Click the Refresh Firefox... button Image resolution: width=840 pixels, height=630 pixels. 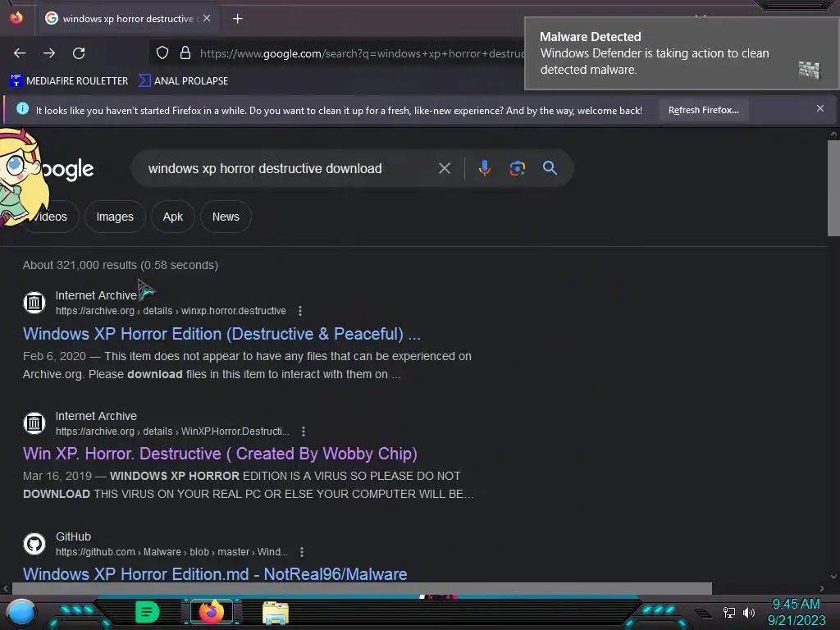703,110
